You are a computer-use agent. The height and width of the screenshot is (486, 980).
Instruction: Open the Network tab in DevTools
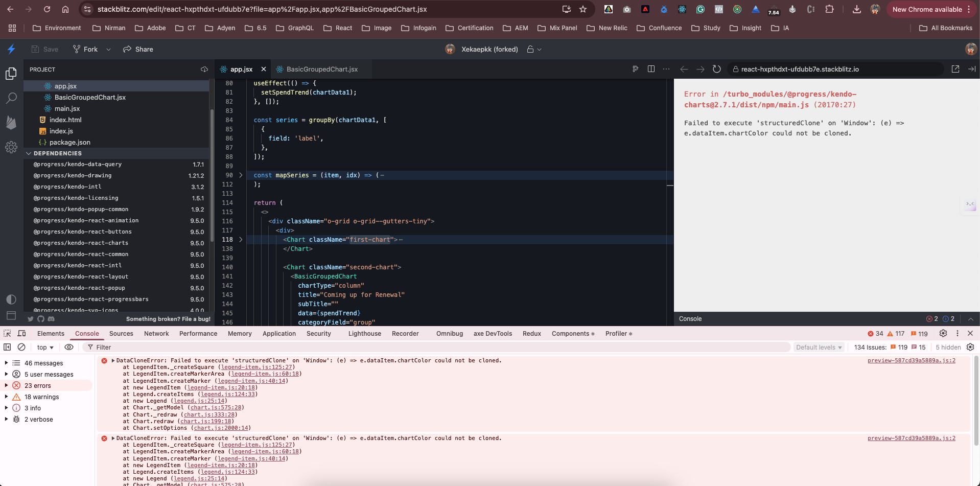[156, 333]
